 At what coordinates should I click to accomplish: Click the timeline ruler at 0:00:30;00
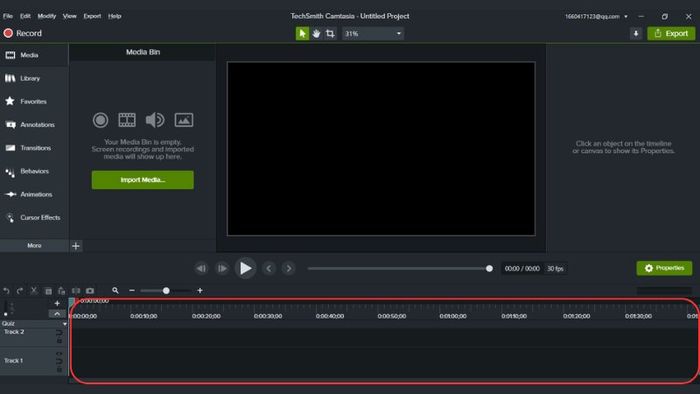point(268,316)
